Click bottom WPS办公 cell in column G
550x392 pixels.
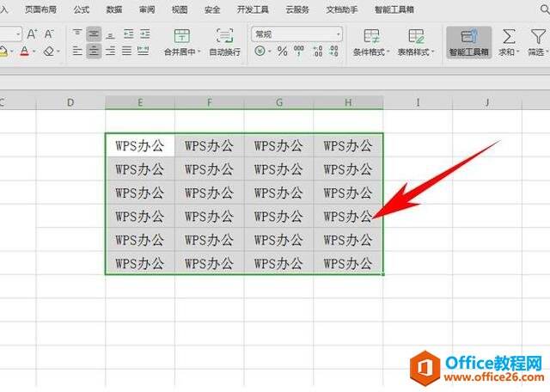278,263
